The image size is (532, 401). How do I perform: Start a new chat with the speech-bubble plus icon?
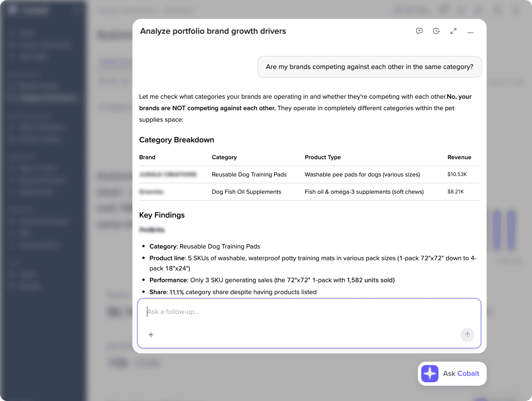419,31
